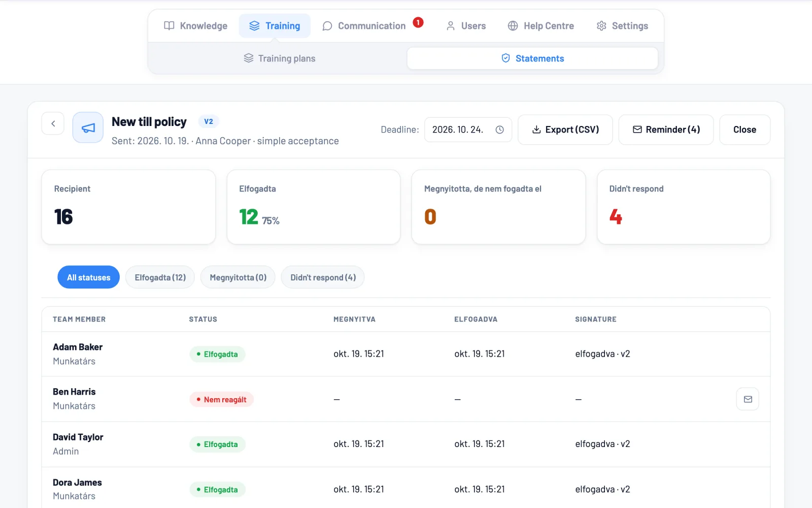Click Adam Baker's Elfogadta status badge
812x508 pixels.
click(x=217, y=354)
